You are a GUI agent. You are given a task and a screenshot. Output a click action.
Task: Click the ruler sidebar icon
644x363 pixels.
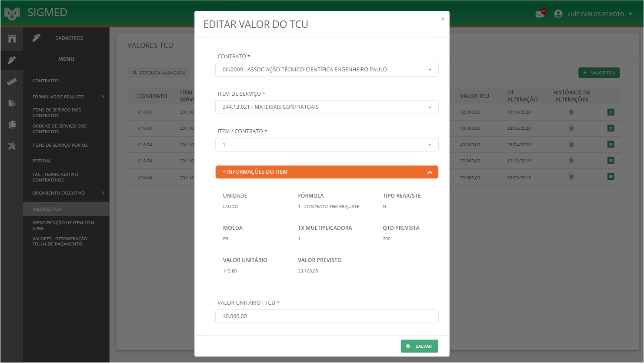pos(12,81)
